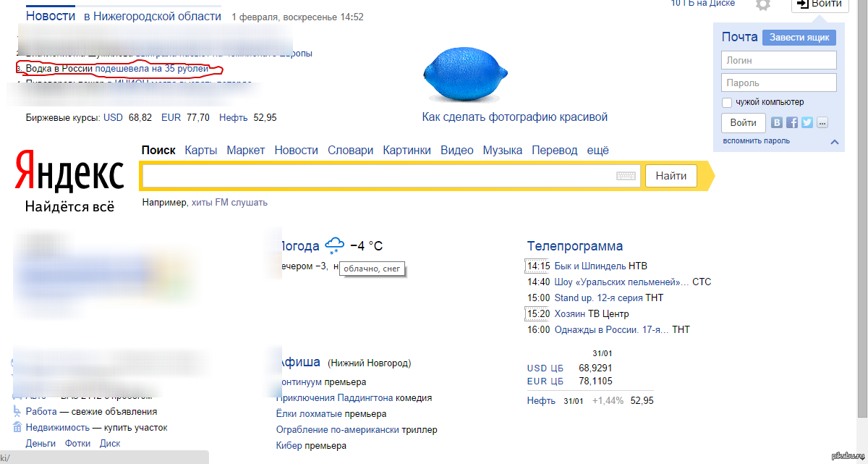Switch to Видео service
Viewport: 868px width, 464px height.
point(457,151)
